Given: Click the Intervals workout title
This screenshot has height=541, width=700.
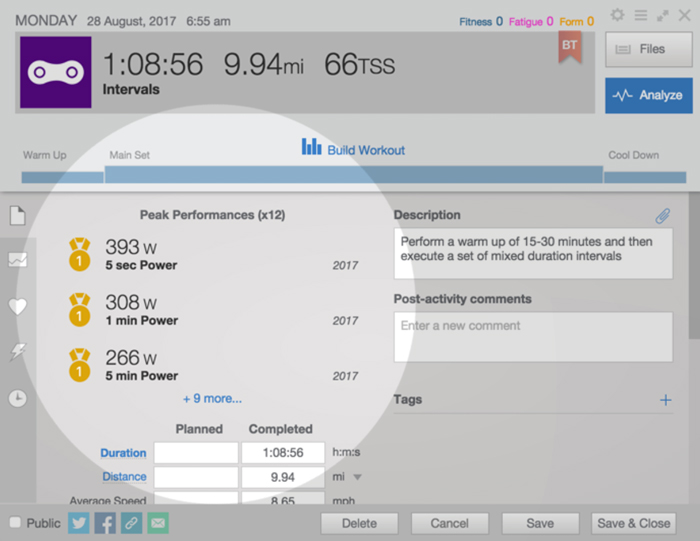Looking at the screenshot, I should tap(131, 89).
